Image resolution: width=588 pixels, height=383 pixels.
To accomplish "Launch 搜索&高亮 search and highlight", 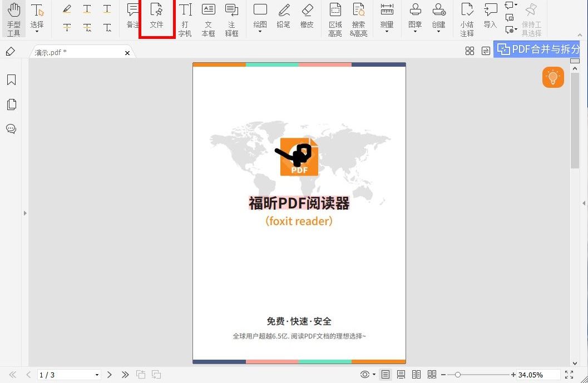I will (358, 18).
